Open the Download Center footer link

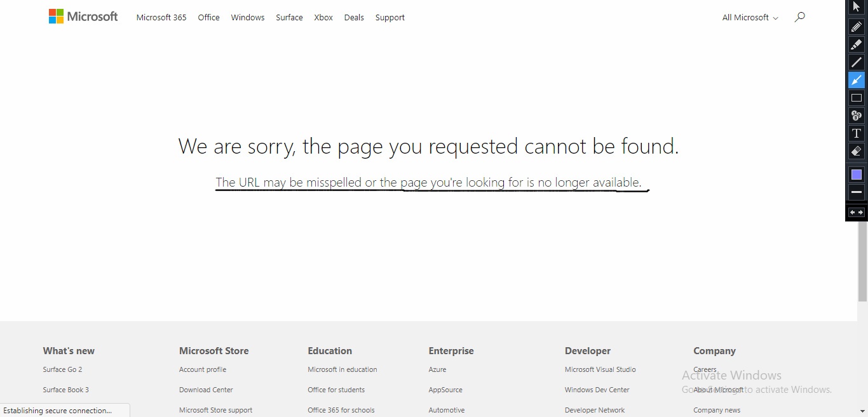coord(206,390)
